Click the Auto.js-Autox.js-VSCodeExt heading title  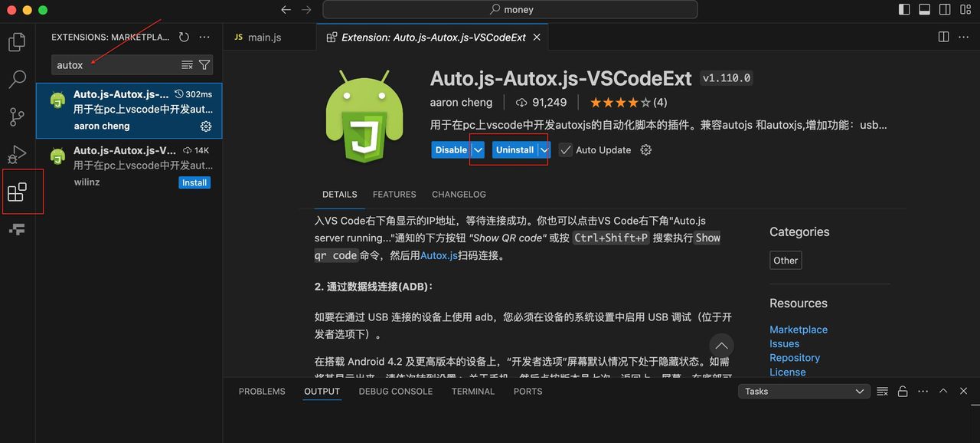click(x=561, y=78)
